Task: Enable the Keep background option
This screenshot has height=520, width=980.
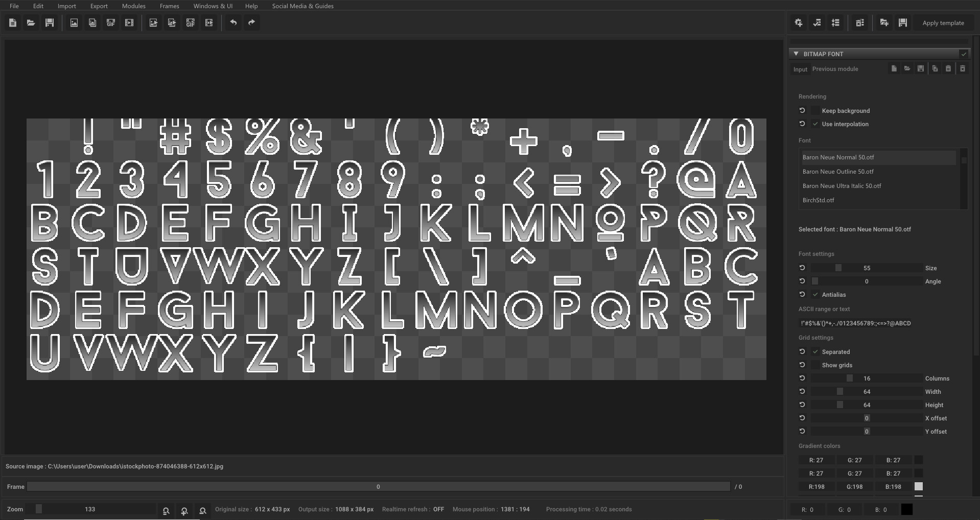Action: (815, 110)
